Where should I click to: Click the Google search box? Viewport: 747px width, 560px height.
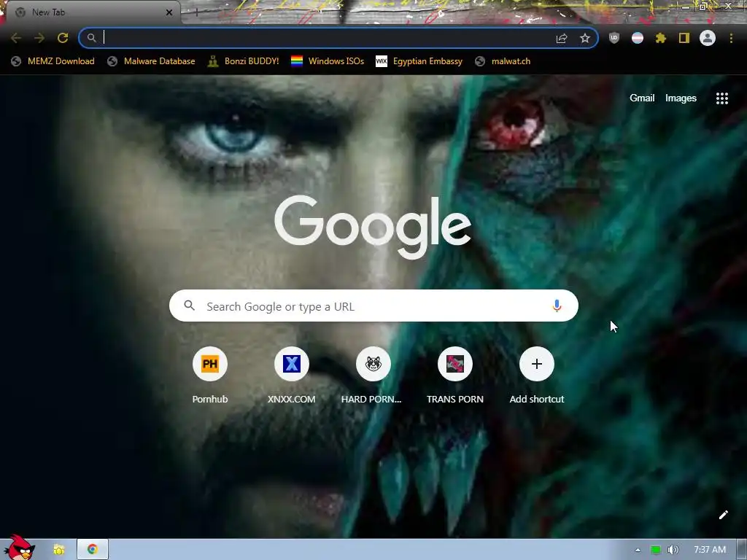(373, 306)
